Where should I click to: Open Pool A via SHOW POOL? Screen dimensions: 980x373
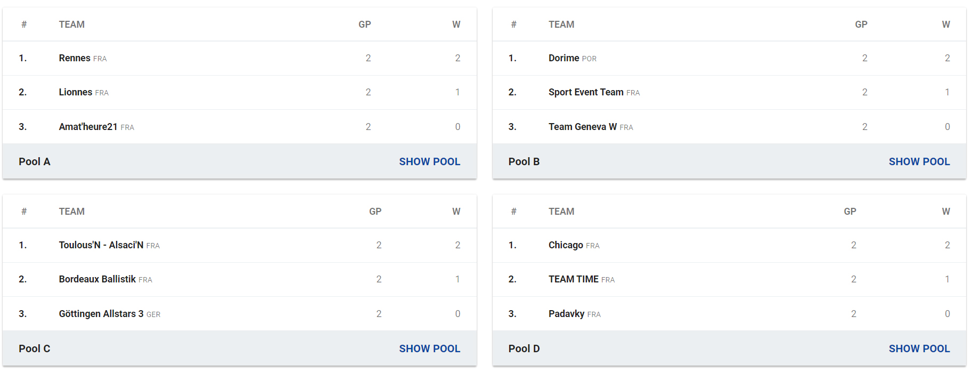(x=429, y=161)
